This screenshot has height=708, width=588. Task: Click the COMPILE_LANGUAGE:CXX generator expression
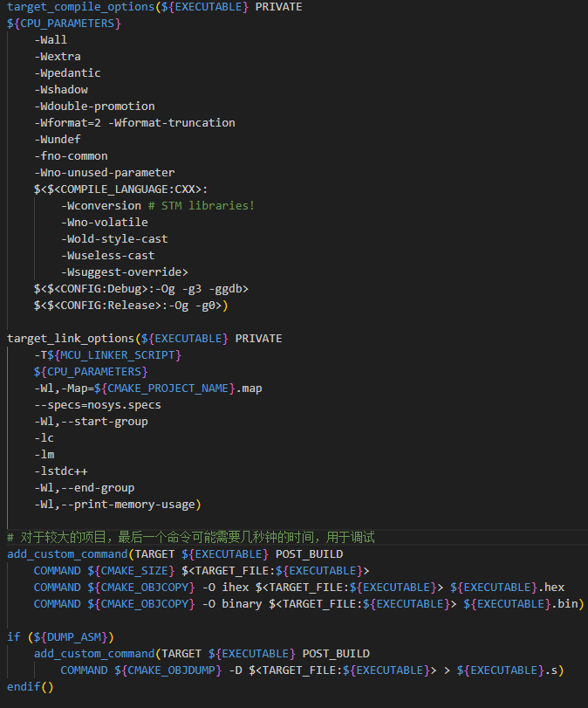[x=120, y=189]
